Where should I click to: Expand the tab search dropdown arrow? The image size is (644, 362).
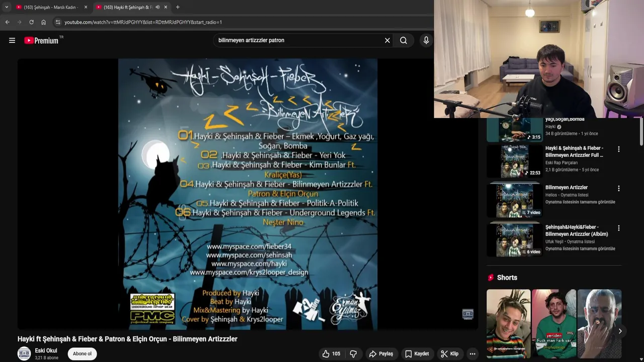7,7
